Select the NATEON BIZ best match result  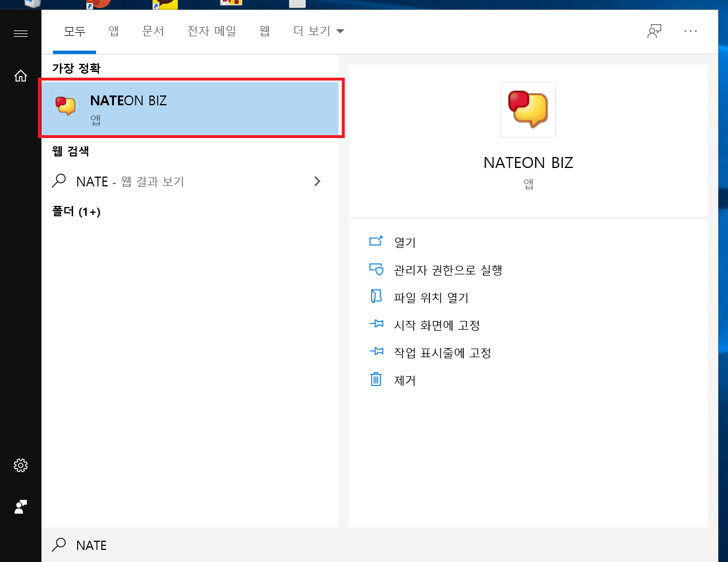(x=189, y=108)
